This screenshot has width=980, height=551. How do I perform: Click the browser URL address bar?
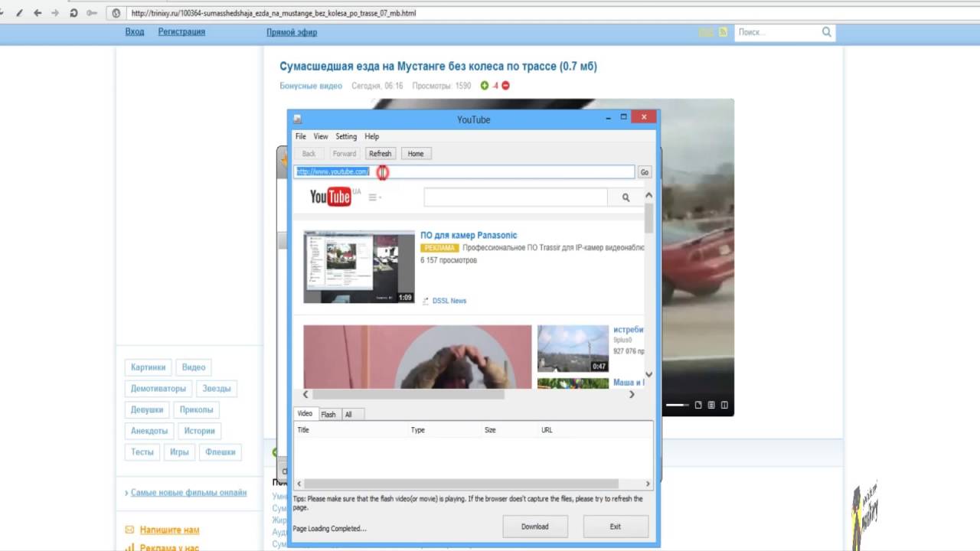pos(548,13)
